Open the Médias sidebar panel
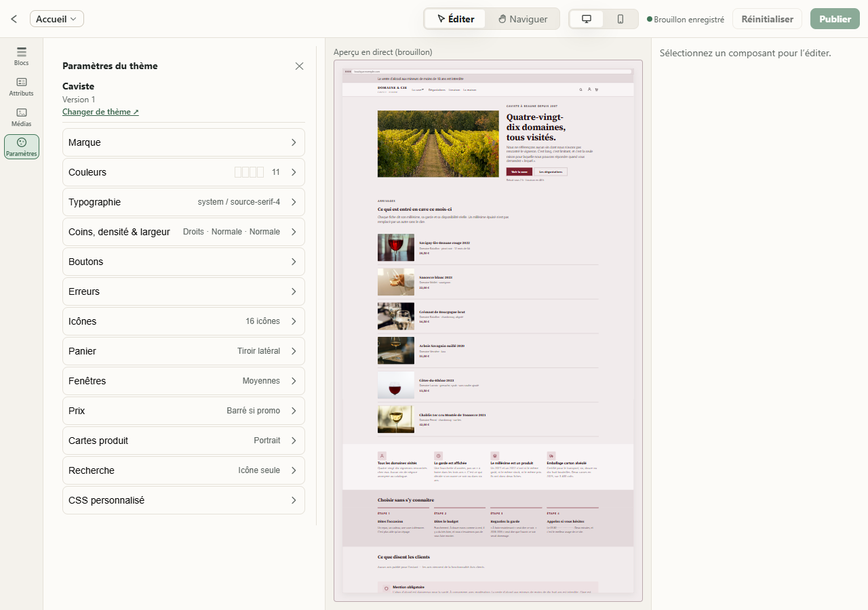This screenshot has height=610, width=868. pyautogui.click(x=22, y=117)
